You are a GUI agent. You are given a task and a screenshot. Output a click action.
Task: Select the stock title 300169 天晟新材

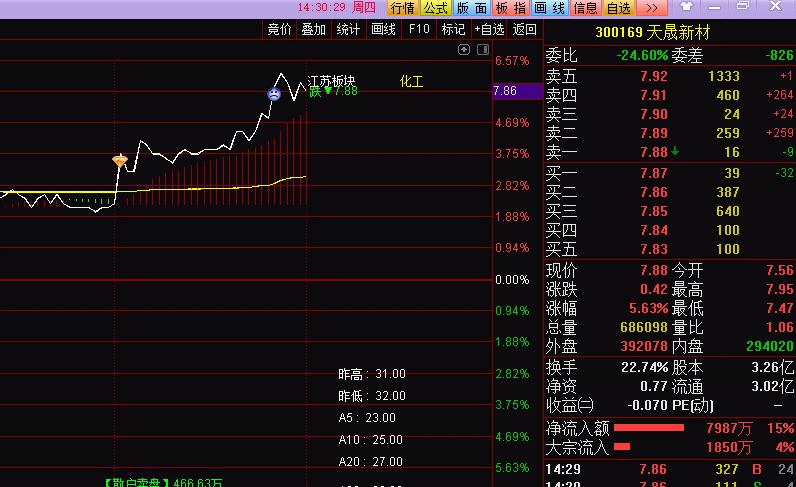click(x=652, y=33)
